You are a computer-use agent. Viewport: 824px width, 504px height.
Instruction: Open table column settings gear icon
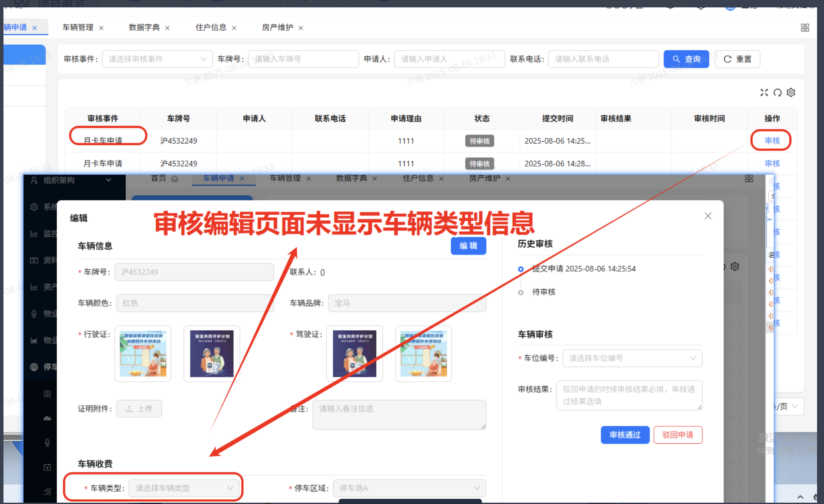[x=791, y=92]
